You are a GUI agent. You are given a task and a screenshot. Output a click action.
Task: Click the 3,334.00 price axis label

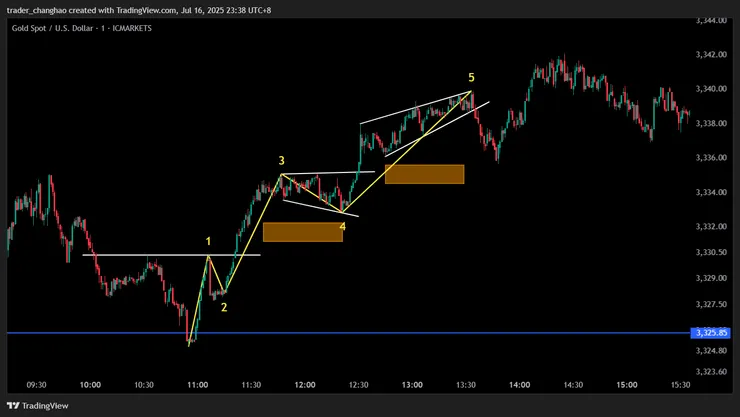[711, 192]
